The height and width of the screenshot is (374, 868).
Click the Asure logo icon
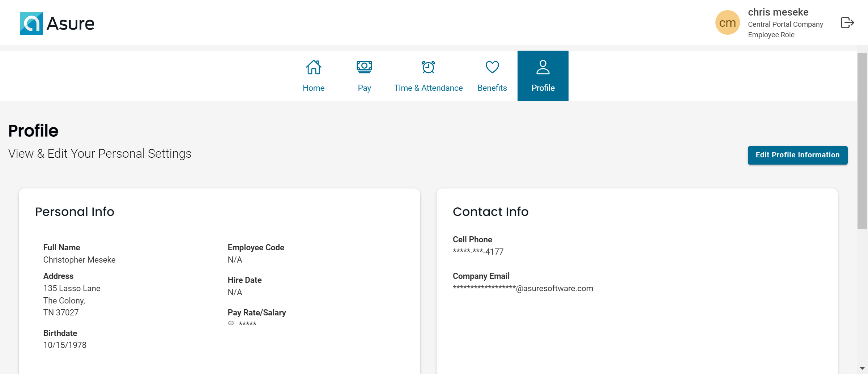pyautogui.click(x=31, y=23)
